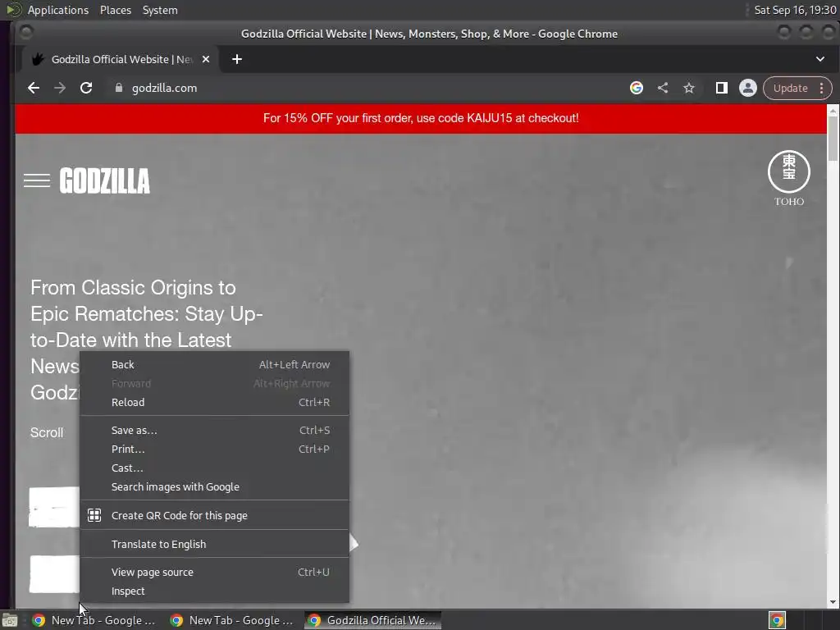Open the hamburger menu beside Godzilla logo
The image size is (840, 630).
(37, 180)
